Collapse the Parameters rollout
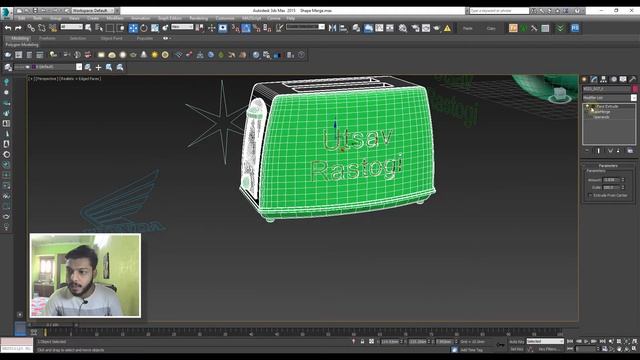 [608, 166]
